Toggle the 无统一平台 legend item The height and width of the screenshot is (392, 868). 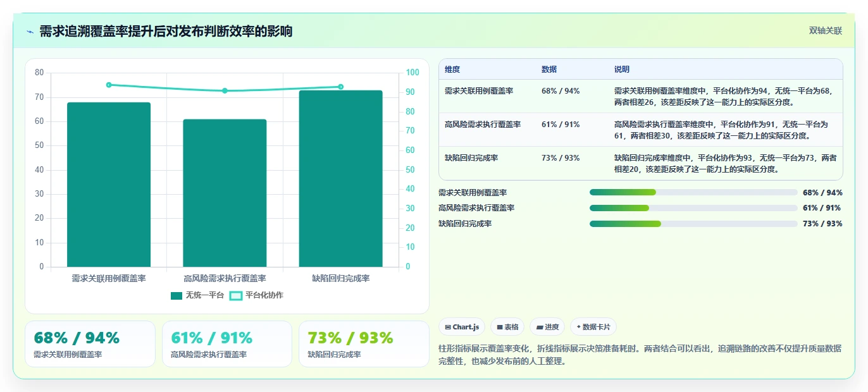point(197,295)
